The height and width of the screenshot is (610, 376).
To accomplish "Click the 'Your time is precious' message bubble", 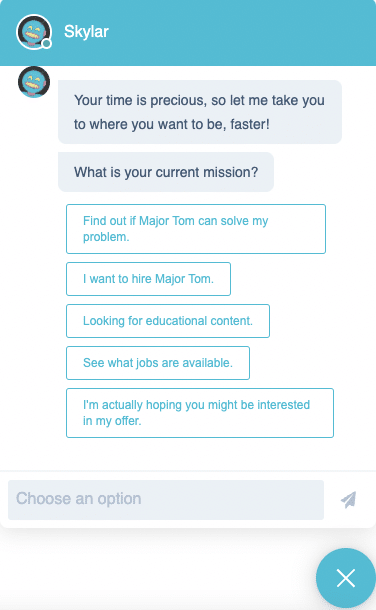I will click(200, 112).
